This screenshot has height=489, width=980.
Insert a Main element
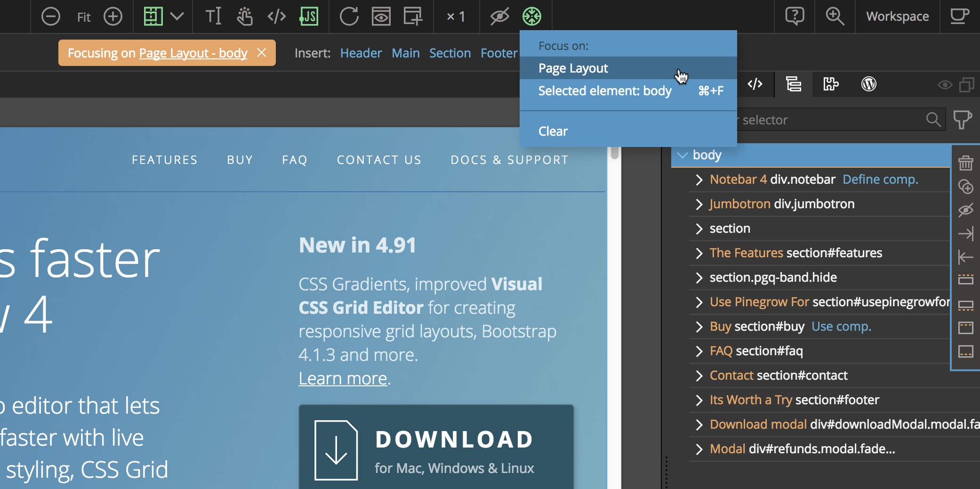[406, 53]
